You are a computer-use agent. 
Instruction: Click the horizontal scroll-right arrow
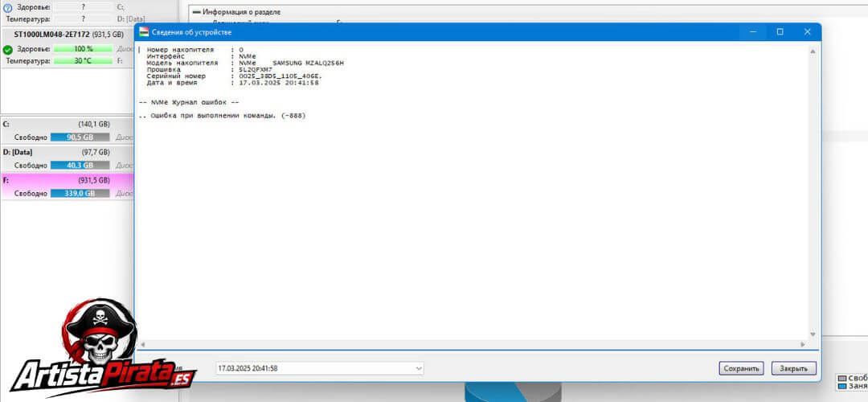803,344
